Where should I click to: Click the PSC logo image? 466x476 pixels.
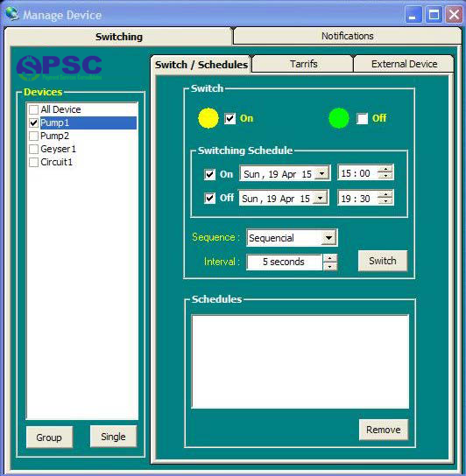(x=60, y=67)
